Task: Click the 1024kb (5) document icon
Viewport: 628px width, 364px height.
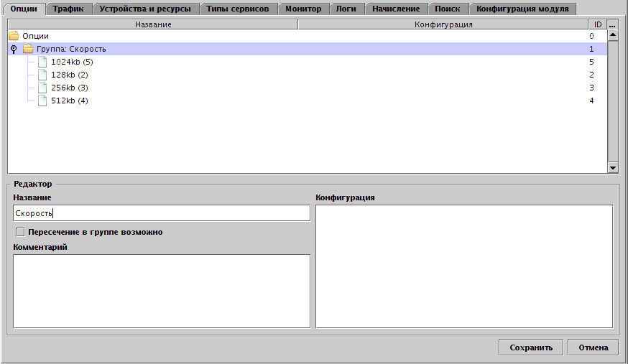Action: click(42, 62)
